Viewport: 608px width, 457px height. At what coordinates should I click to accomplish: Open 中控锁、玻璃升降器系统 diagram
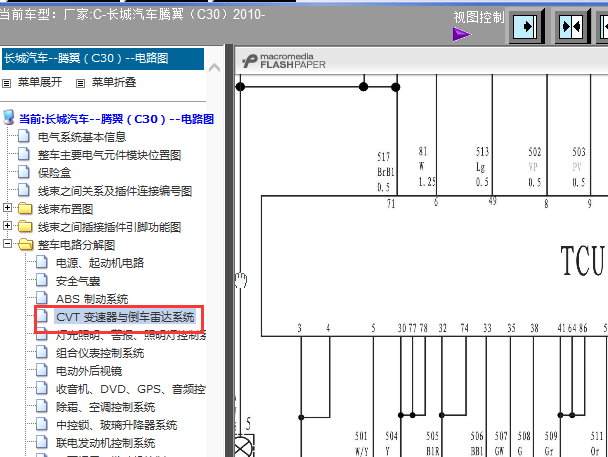(x=116, y=425)
